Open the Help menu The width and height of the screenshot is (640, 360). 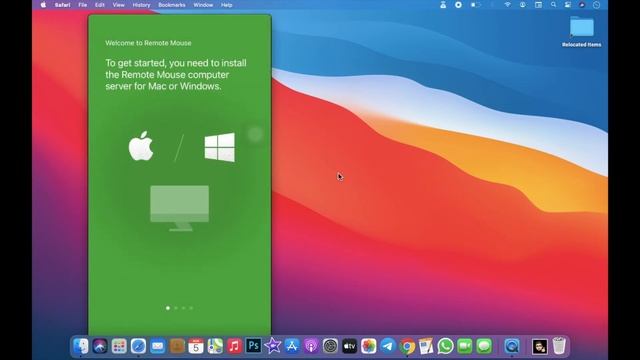(227, 5)
